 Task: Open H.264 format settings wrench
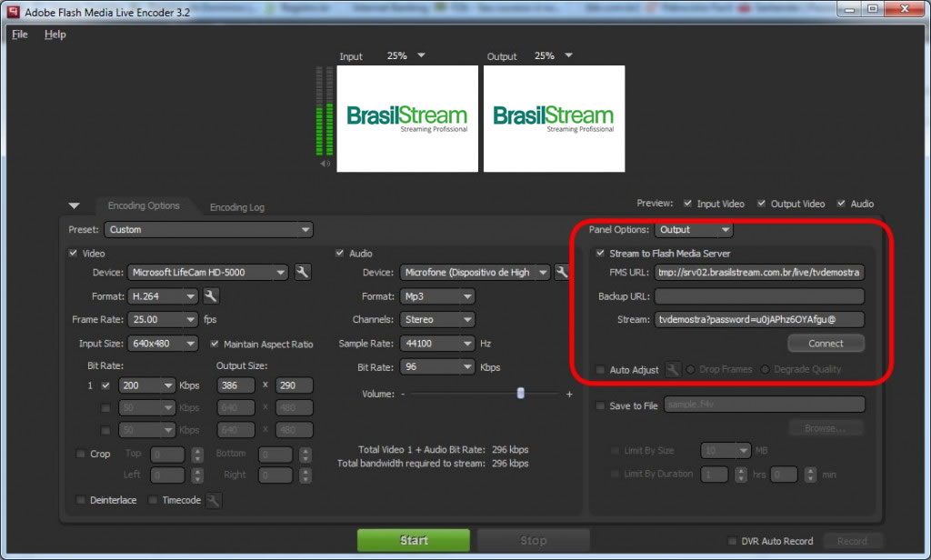(211, 295)
